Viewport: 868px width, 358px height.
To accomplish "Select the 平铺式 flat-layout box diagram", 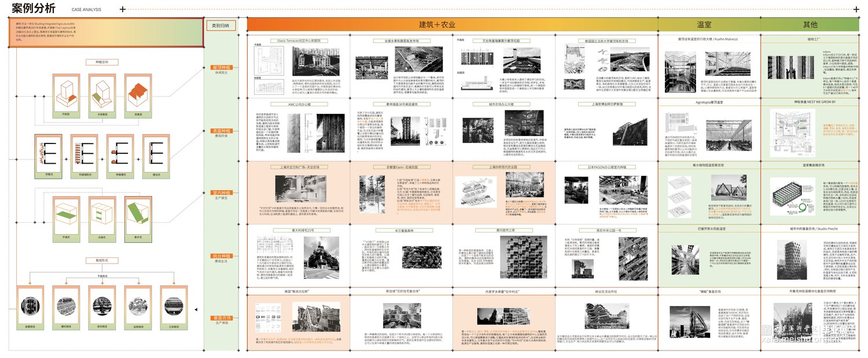I will [65, 214].
